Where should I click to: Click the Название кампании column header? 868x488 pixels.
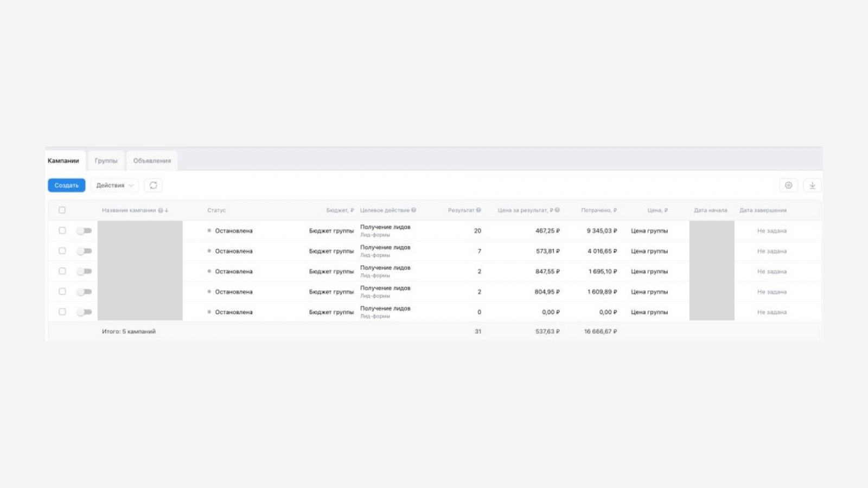point(129,210)
